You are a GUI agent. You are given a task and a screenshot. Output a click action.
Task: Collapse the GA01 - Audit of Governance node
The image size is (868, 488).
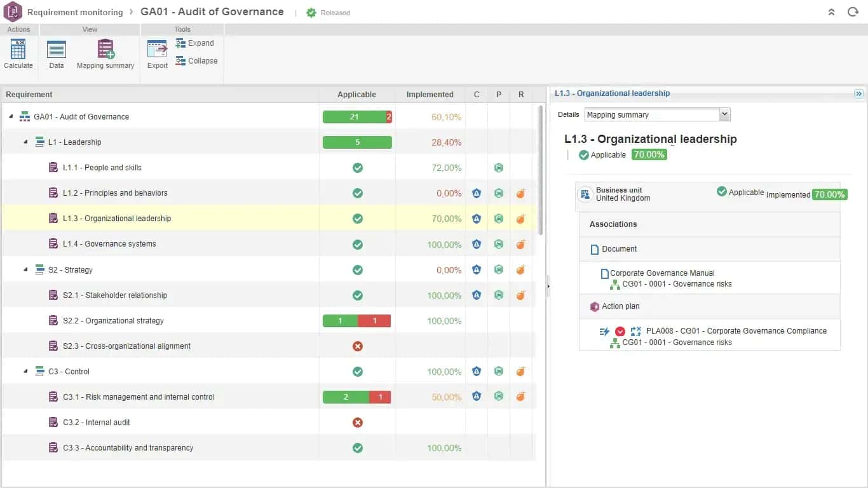tap(11, 117)
